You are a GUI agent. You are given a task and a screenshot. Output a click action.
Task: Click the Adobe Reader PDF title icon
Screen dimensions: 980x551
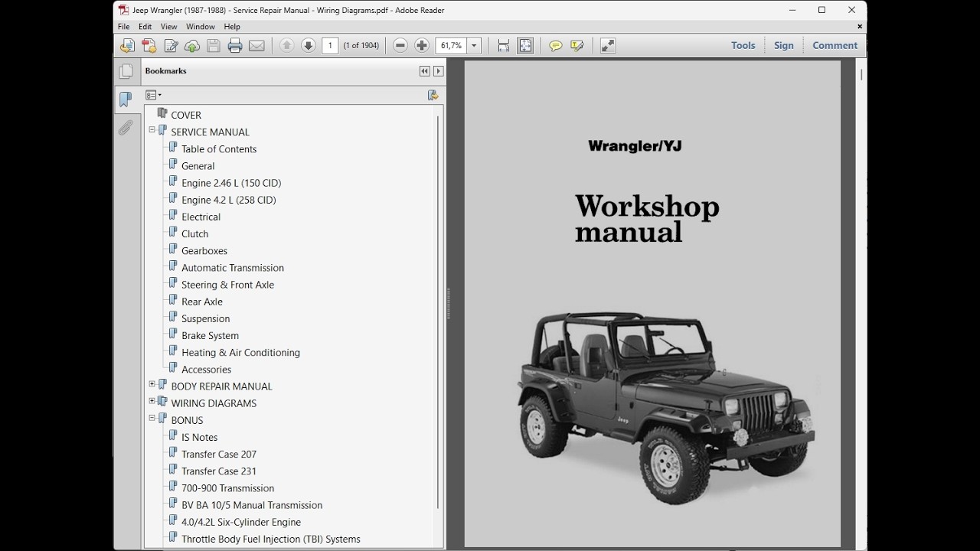tap(123, 11)
